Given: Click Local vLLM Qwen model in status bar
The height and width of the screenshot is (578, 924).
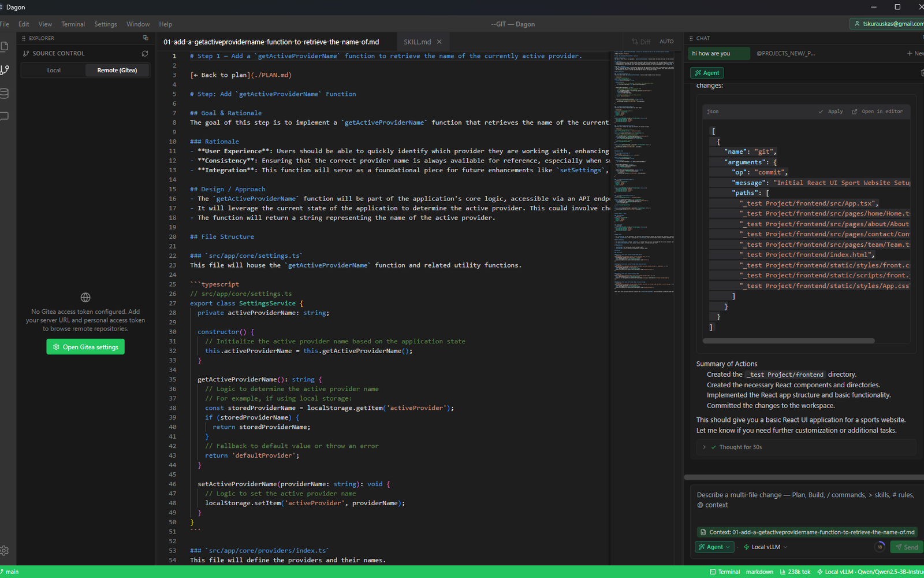Looking at the screenshot, I should pyautogui.click(x=870, y=572).
